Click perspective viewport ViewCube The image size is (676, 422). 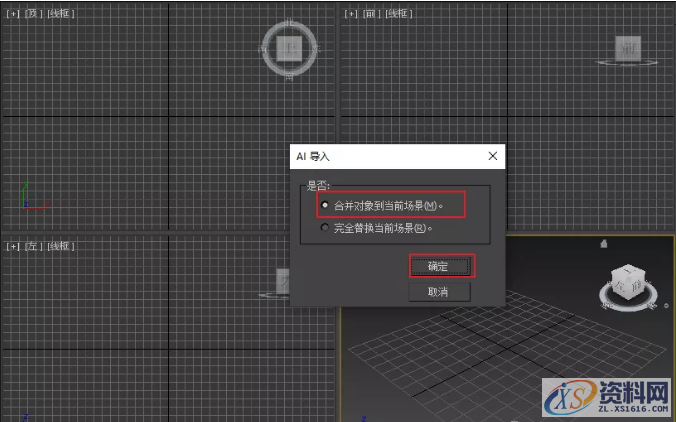(629, 282)
